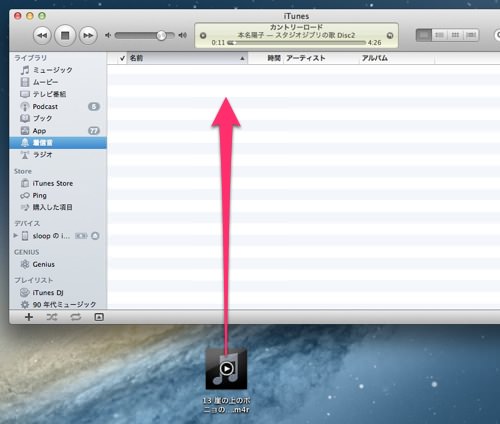Click the round icon left of now playing
The image size is (500, 424).
(203, 36)
